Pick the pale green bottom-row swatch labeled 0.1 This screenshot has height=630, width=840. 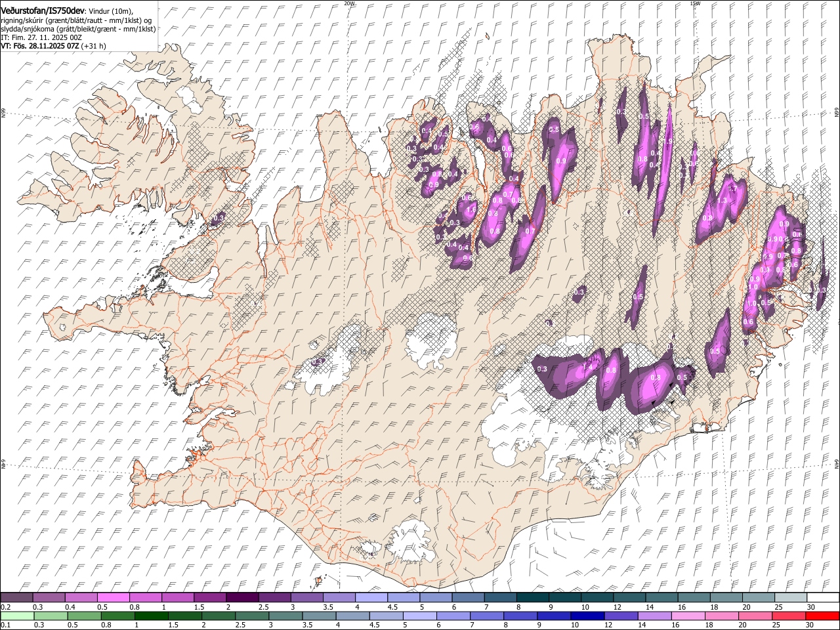[17, 616]
